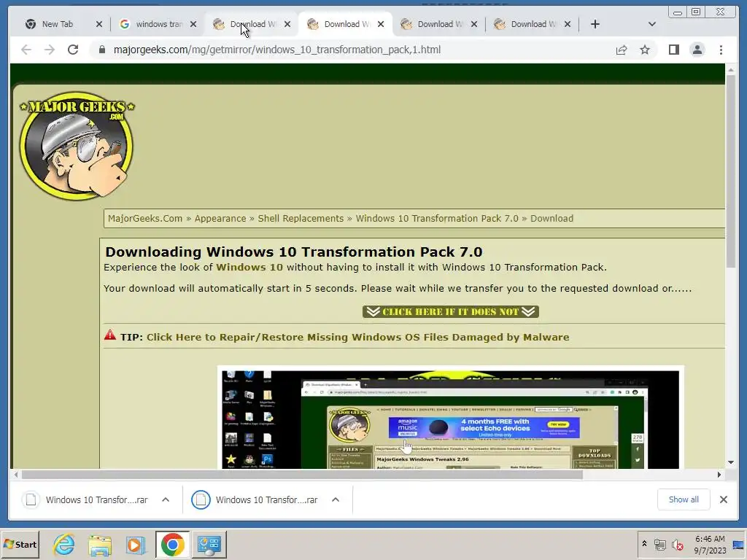Image resolution: width=747 pixels, height=560 pixels.
Task: Close the Google 'windows tran' tab
Action: pyautogui.click(x=193, y=24)
